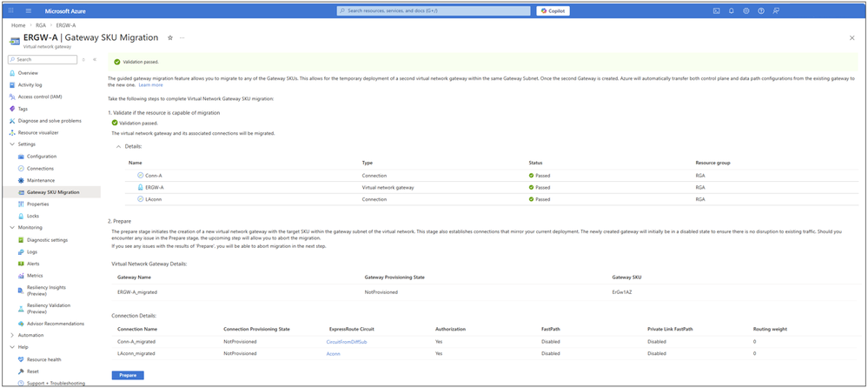The image size is (868, 388).
Task: Open Maintenance under Settings
Action: [x=41, y=180]
